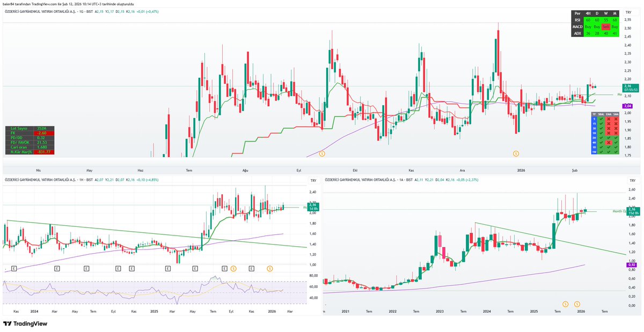The width and height of the screenshot is (644, 332).
Task: Click the purple 2,04 moving average price label
Action: pos(627,107)
